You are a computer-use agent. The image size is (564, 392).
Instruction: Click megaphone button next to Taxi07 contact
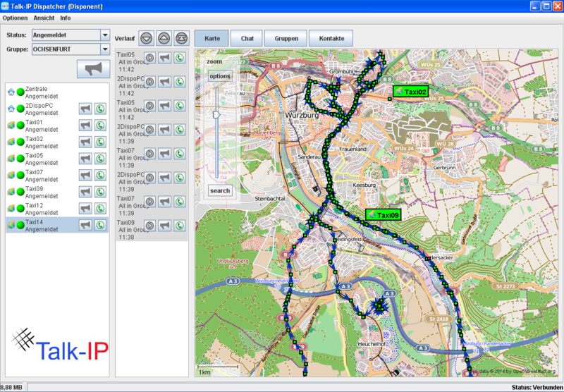[85, 175]
